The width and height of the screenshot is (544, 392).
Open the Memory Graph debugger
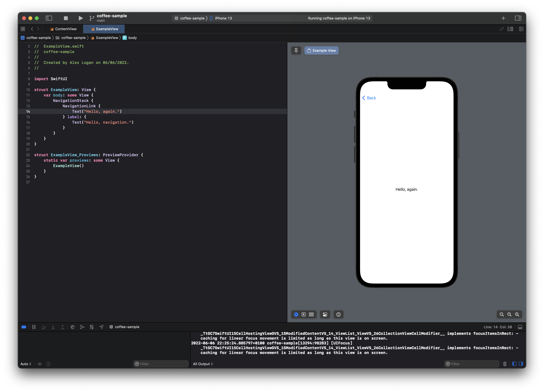pos(82,327)
